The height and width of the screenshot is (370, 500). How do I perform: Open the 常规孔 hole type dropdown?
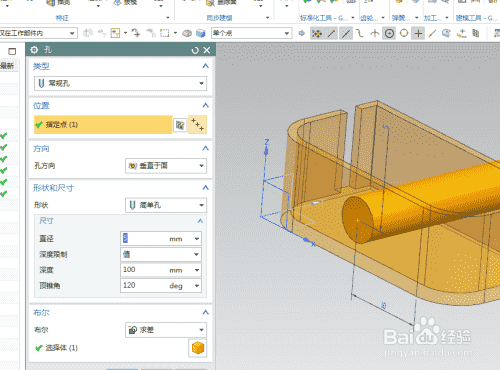click(x=120, y=83)
